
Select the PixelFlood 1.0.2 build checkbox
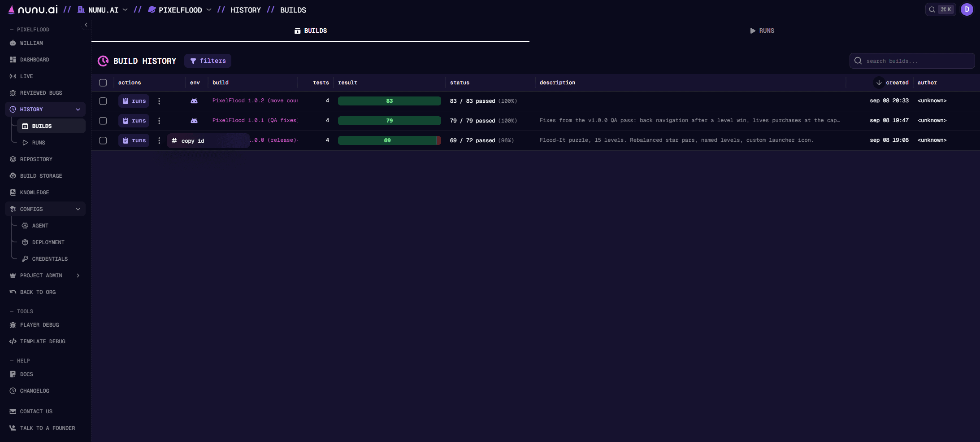(x=103, y=101)
